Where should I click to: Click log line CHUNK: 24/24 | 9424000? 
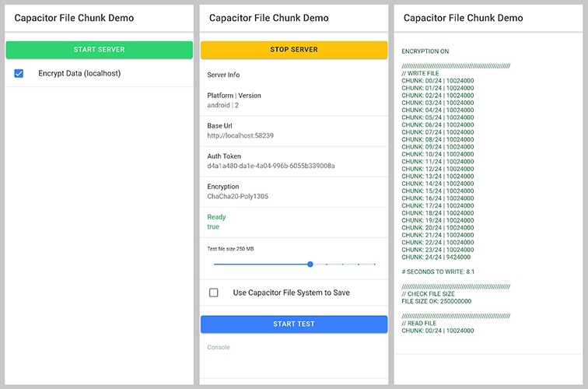(x=436, y=258)
